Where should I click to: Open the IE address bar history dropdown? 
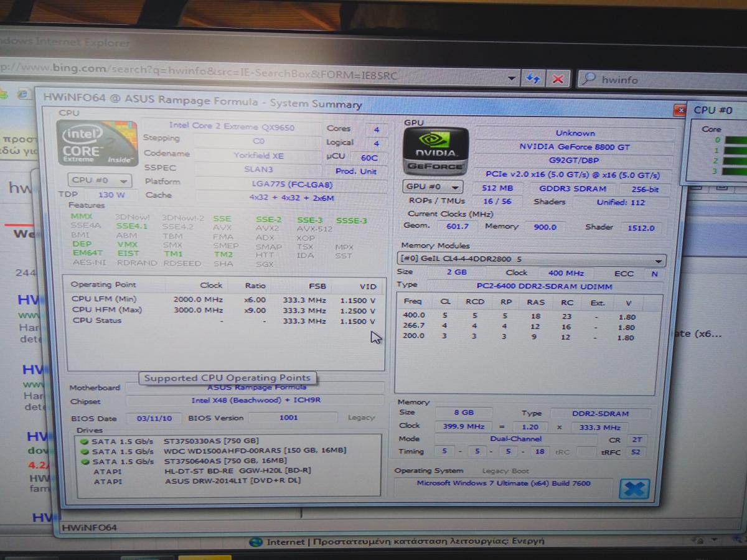point(512,78)
